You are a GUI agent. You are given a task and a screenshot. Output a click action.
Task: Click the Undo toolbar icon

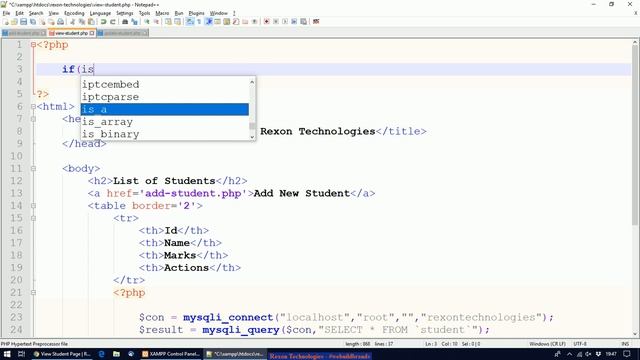coord(103,22)
